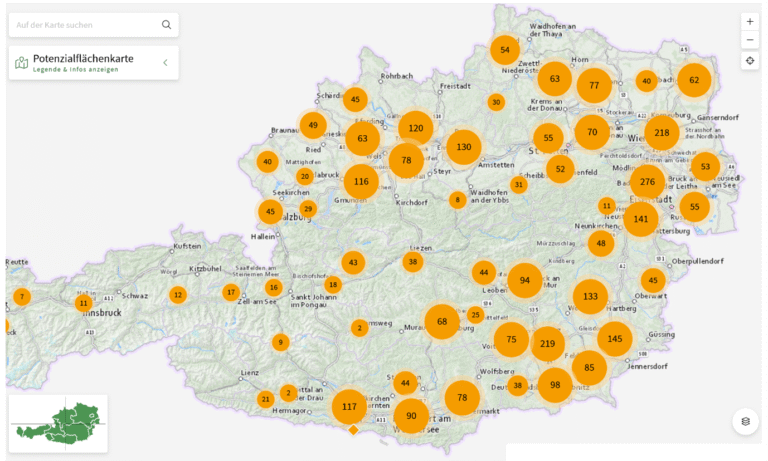
Task: Focus the 'Auf der Karte suchen' field
Action: (x=85, y=25)
